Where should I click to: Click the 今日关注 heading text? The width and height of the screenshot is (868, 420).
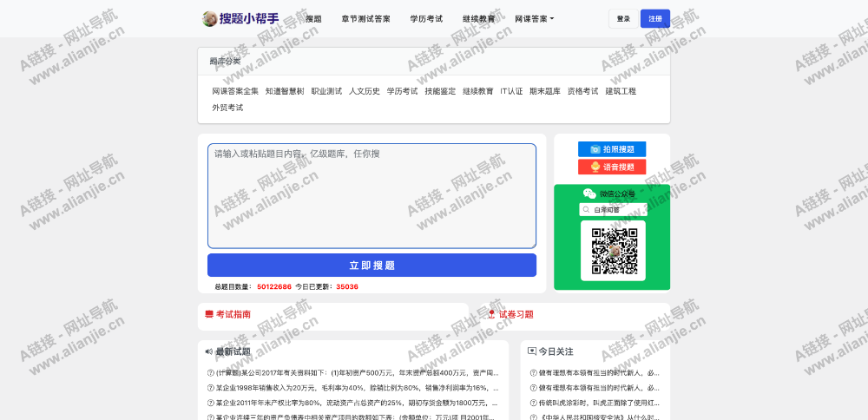pos(556,351)
